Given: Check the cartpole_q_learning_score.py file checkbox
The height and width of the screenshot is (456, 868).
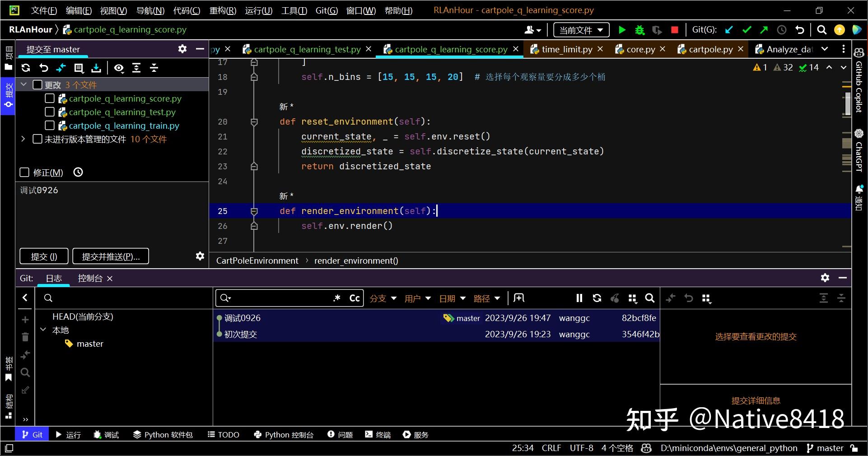Looking at the screenshot, I should point(50,98).
